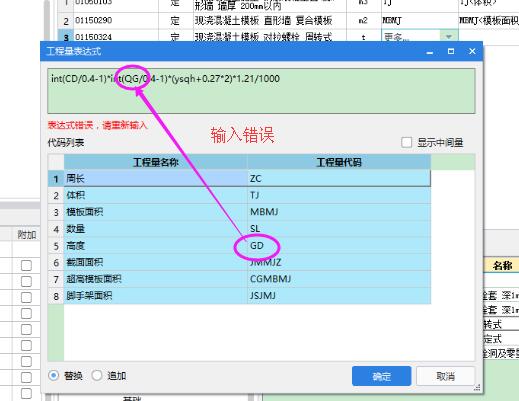Image resolution: width=519 pixels, height=401 pixels.
Task: Click the 确定 confirm button
Action: (381, 376)
